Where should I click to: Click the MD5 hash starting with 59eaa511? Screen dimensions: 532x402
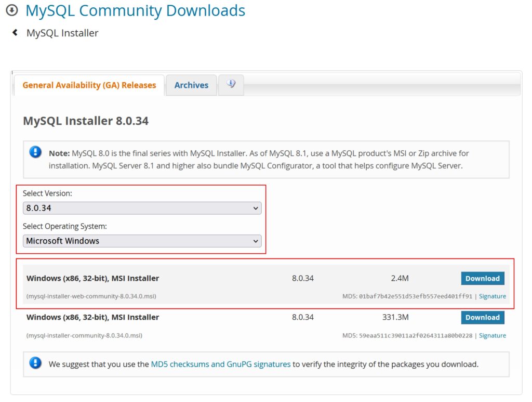click(x=415, y=335)
